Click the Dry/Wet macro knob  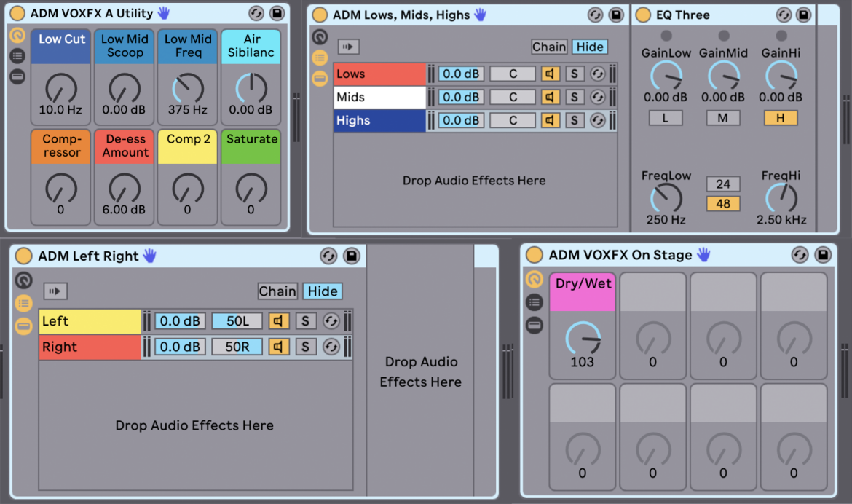pyautogui.click(x=583, y=338)
